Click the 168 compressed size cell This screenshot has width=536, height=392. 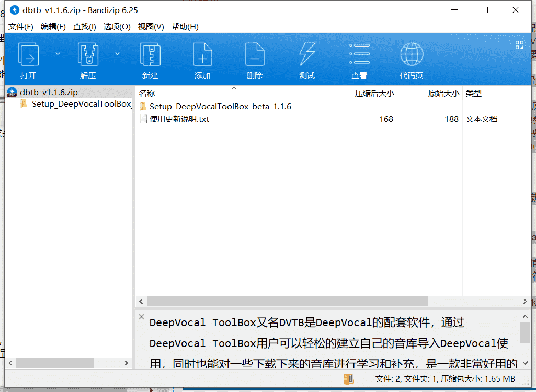[386, 119]
